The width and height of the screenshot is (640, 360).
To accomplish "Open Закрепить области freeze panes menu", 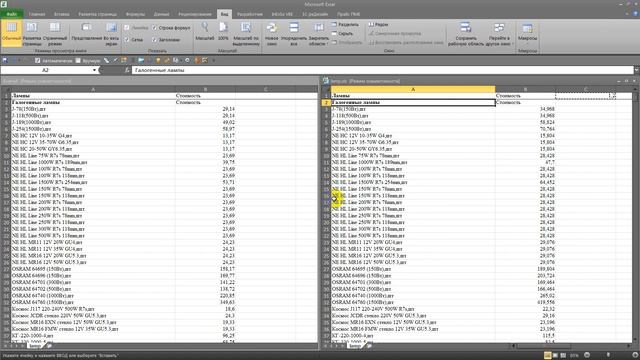I will click(x=318, y=33).
